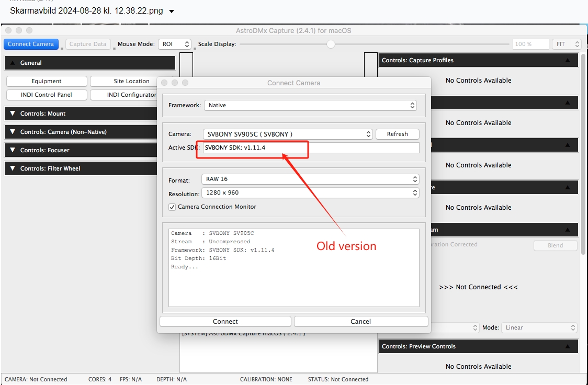This screenshot has height=385, width=588.
Task: Expand Controls: Camera (Non-Native) section
Action: point(13,132)
